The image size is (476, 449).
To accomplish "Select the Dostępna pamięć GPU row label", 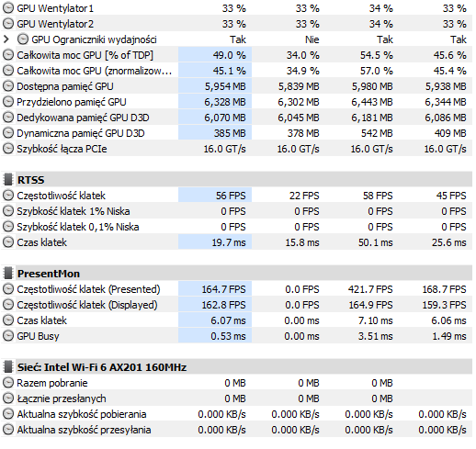I will point(65,86).
